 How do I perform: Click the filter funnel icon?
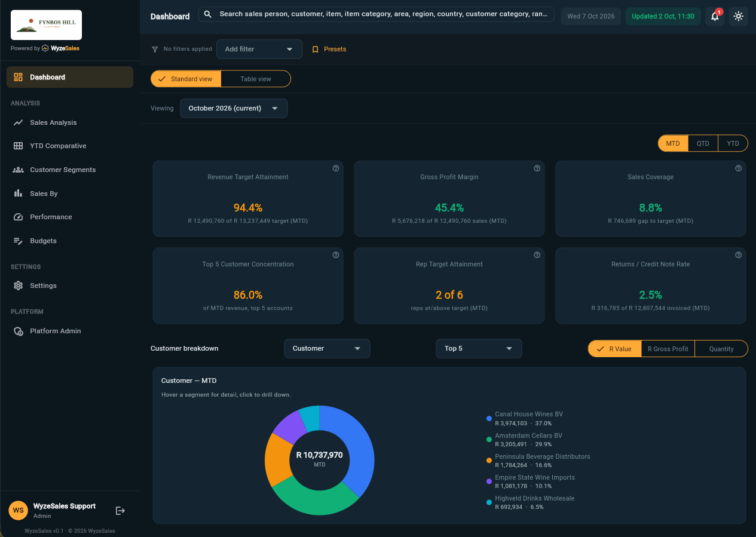(x=155, y=49)
